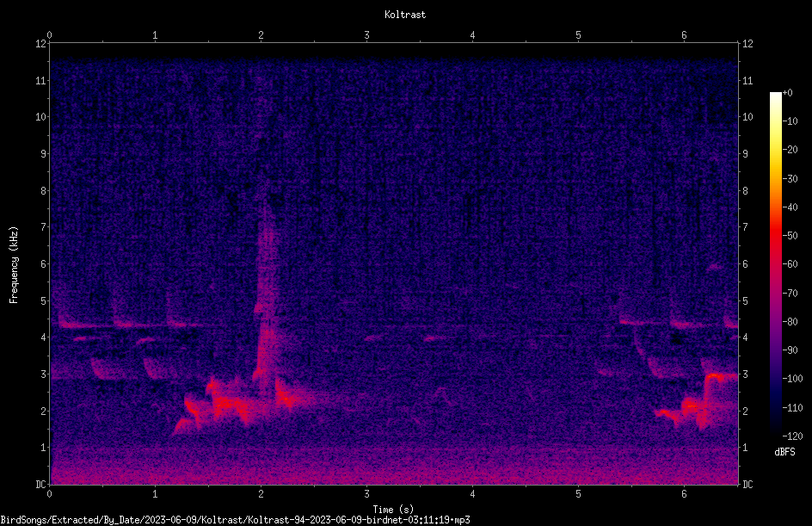The width and height of the screenshot is (812, 526).
Task: Click the "Koltrast" title above the spectrogram
Action: [x=405, y=15]
